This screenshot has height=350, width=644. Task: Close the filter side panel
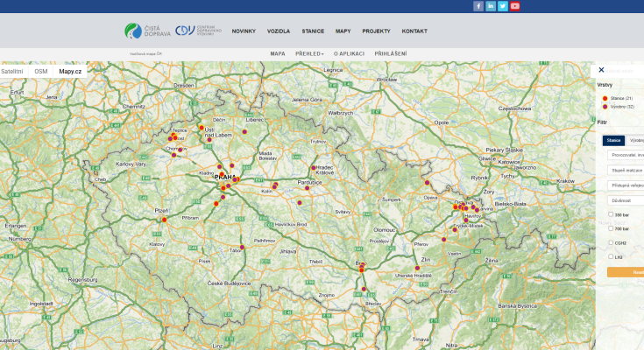[x=601, y=70]
